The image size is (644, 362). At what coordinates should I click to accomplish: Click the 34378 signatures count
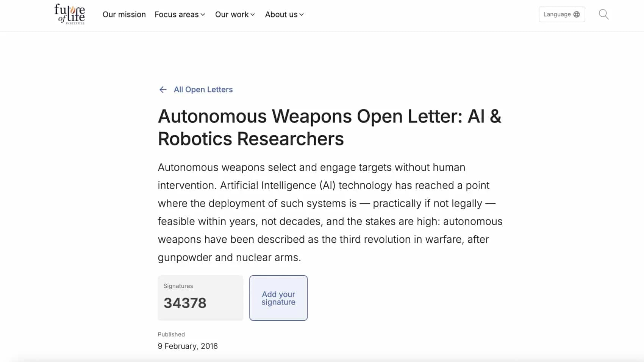(x=185, y=303)
